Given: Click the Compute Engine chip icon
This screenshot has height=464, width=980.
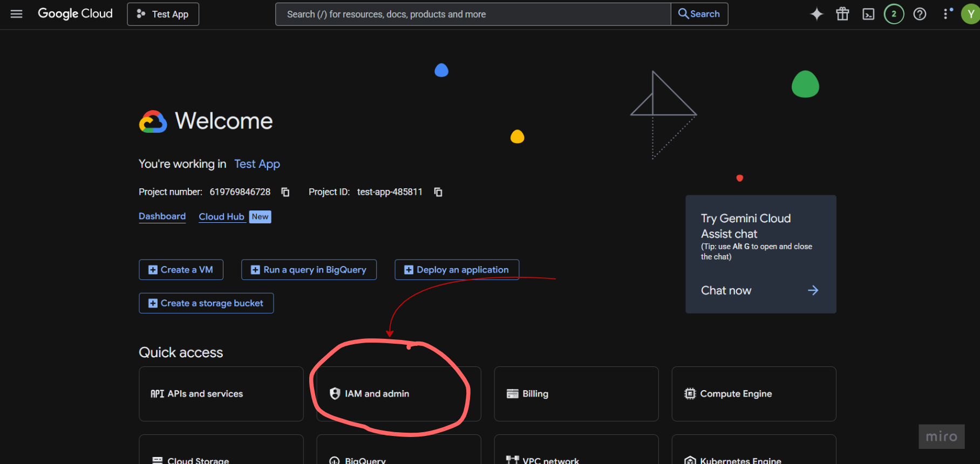Looking at the screenshot, I should click(x=690, y=394).
